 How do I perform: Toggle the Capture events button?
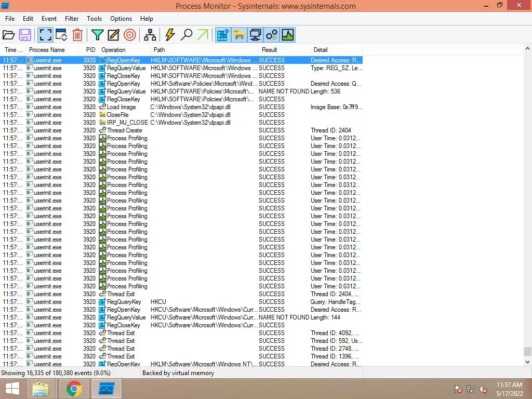tap(45, 35)
